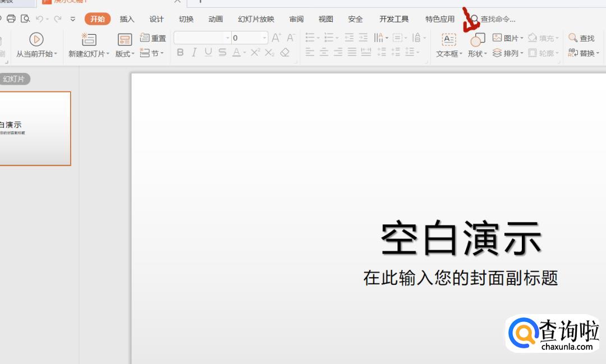Click the redo arrow
Image resolution: width=606 pixels, height=364 pixels.
[x=57, y=19]
